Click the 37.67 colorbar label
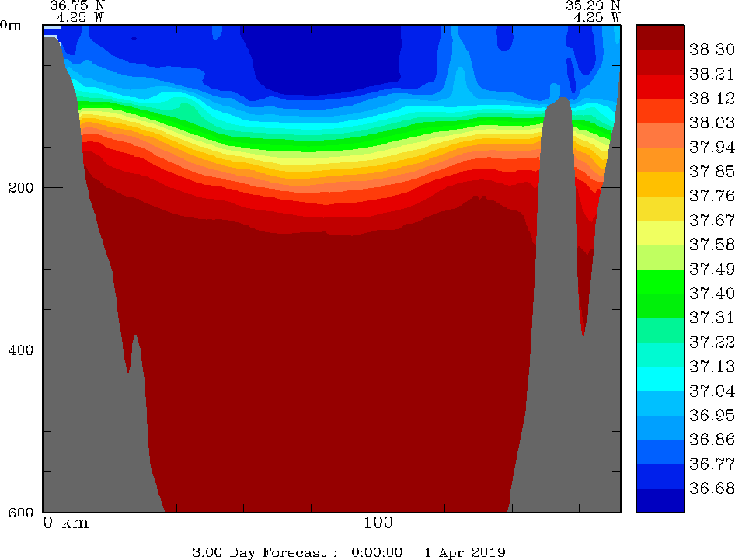Viewport: 735px width, 560px height. (x=712, y=221)
